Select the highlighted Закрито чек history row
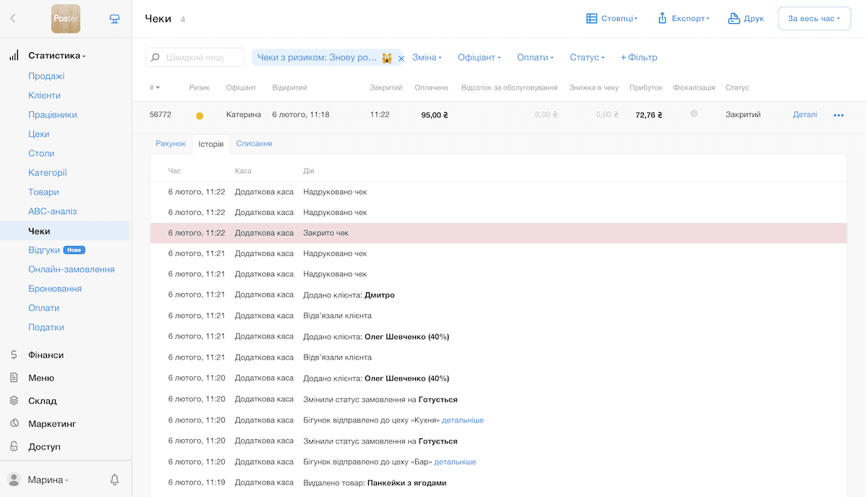 point(498,233)
